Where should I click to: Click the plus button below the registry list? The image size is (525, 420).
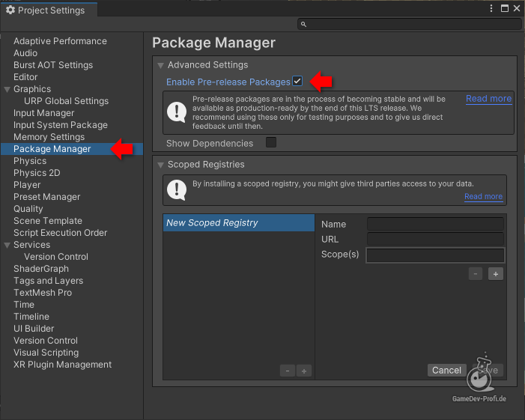pos(304,371)
